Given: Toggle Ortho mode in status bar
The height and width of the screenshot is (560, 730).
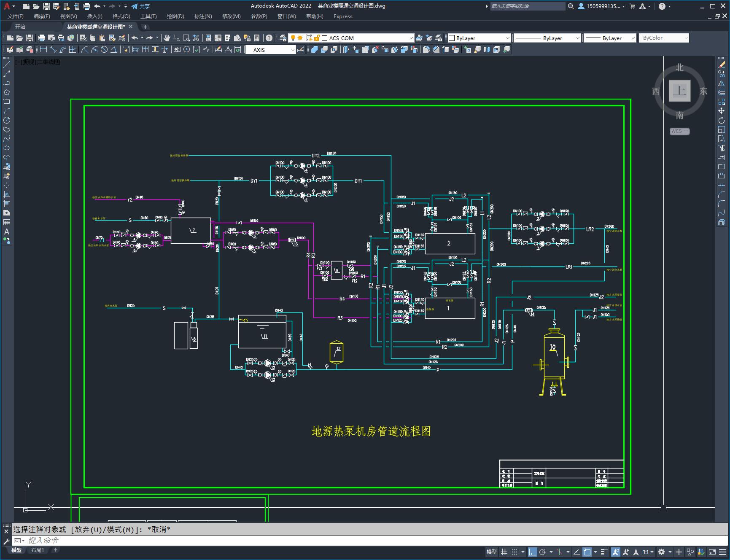Looking at the screenshot, I should point(533,552).
